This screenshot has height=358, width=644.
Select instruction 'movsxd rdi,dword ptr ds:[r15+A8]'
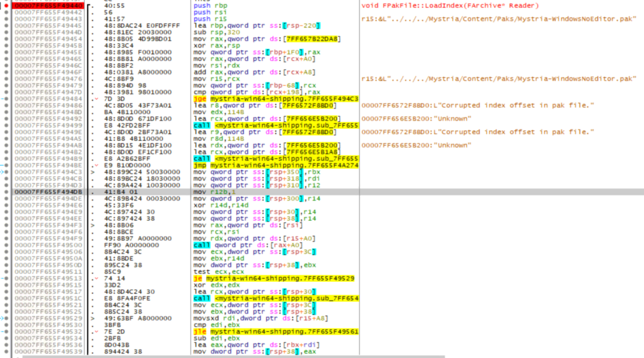[x=261, y=318]
